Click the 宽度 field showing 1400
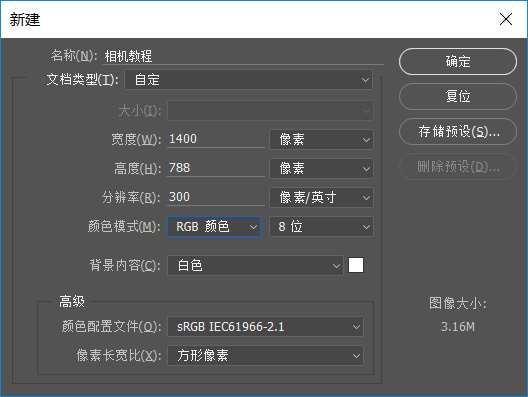 [x=216, y=139]
